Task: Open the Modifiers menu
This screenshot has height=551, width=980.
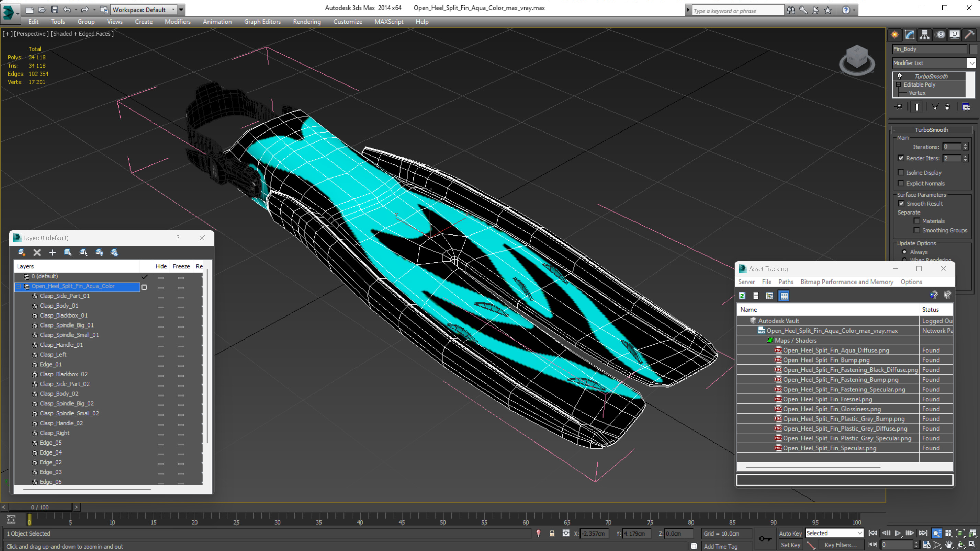Action: pyautogui.click(x=177, y=22)
